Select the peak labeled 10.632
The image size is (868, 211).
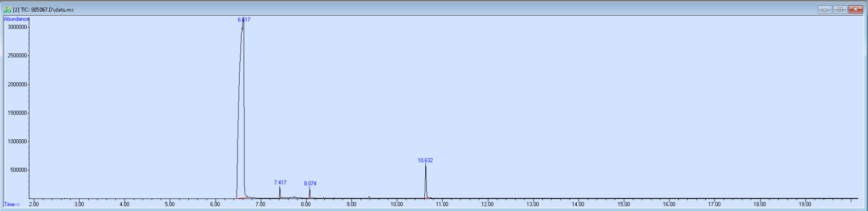(425, 160)
